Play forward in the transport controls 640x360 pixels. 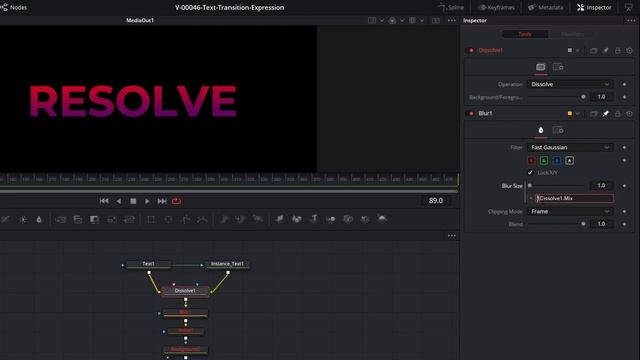(x=147, y=201)
